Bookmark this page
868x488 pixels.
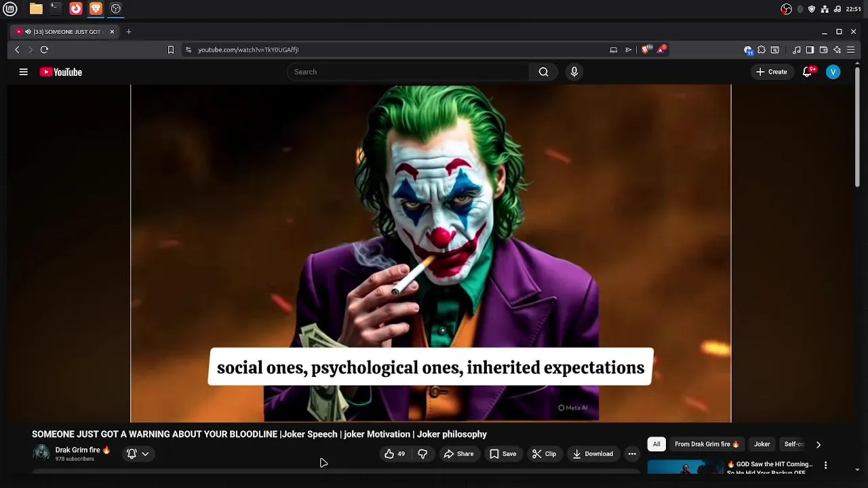[171, 49]
